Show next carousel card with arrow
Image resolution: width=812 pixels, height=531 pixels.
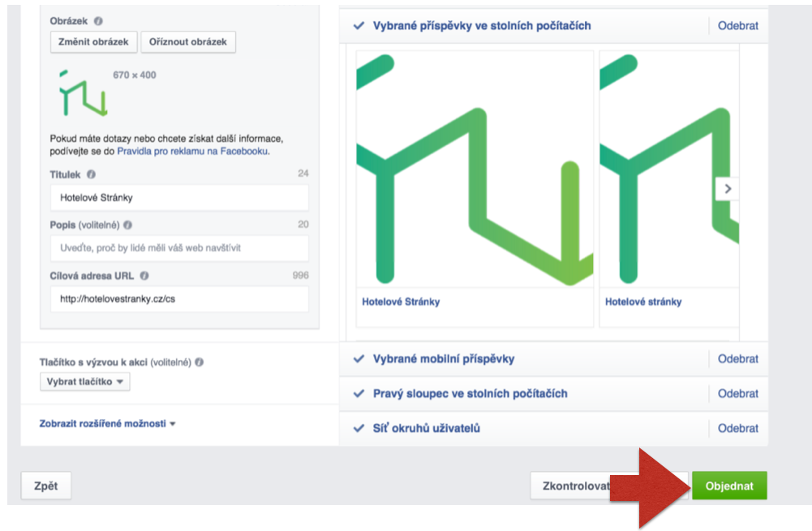click(x=728, y=189)
